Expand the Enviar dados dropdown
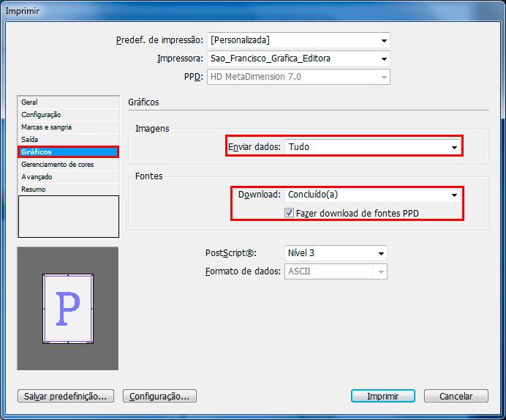 (373, 147)
